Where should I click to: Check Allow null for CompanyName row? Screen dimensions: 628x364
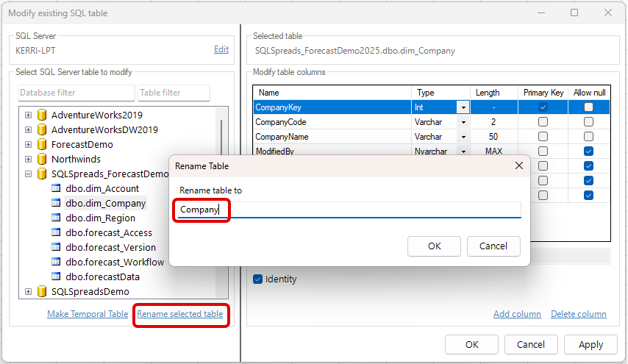[588, 137]
